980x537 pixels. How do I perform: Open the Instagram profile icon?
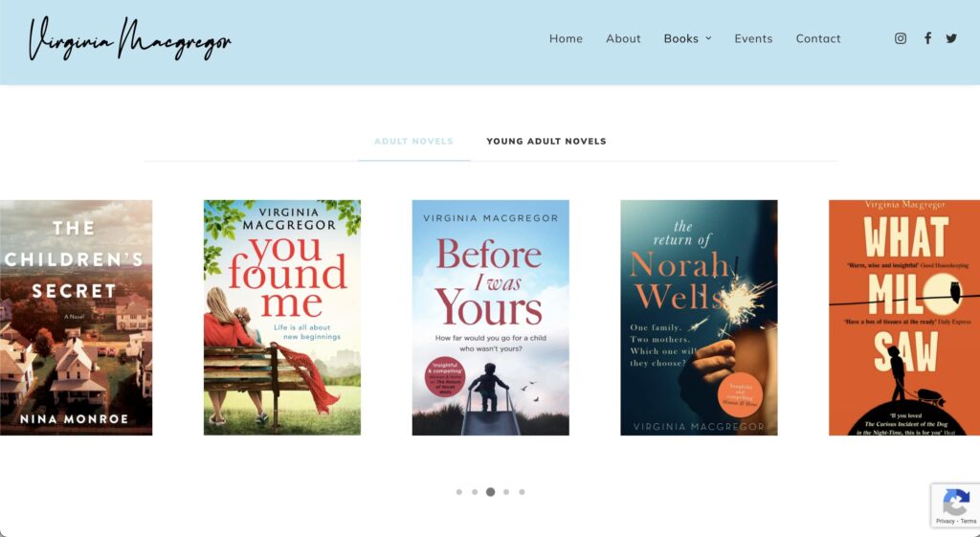pos(900,38)
